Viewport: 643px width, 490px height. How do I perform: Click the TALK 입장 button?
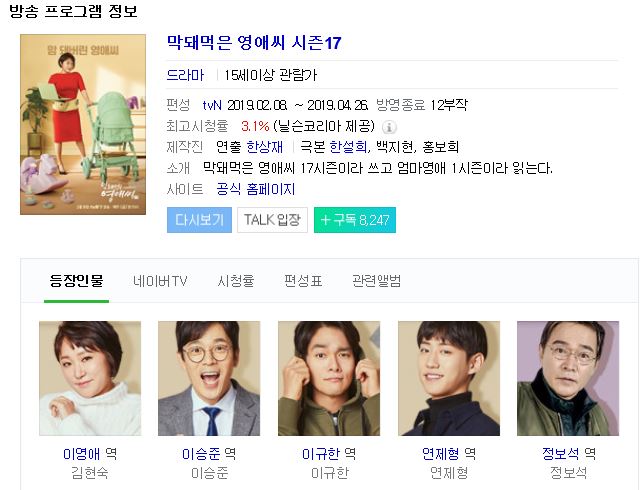(272, 220)
